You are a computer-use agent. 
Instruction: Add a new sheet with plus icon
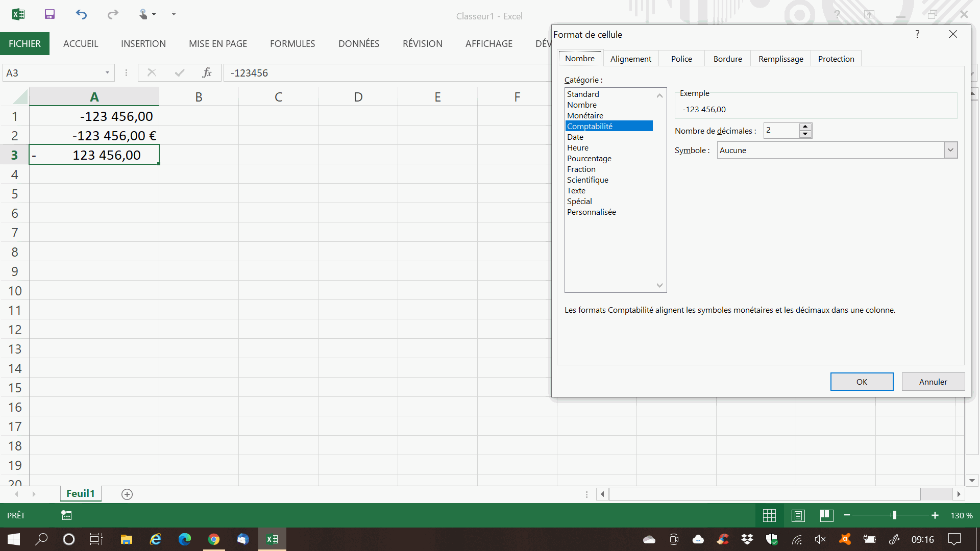coord(127,494)
